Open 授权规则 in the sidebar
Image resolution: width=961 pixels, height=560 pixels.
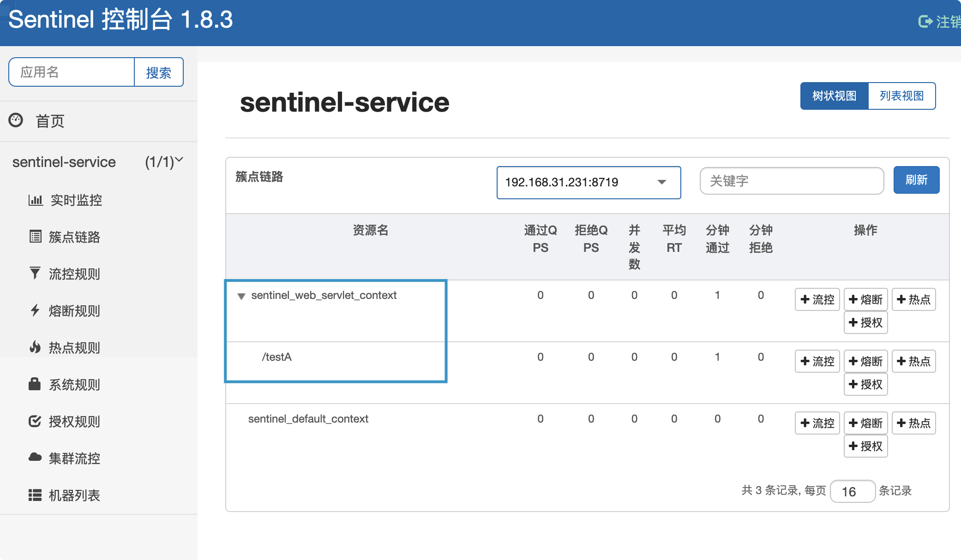click(x=74, y=421)
